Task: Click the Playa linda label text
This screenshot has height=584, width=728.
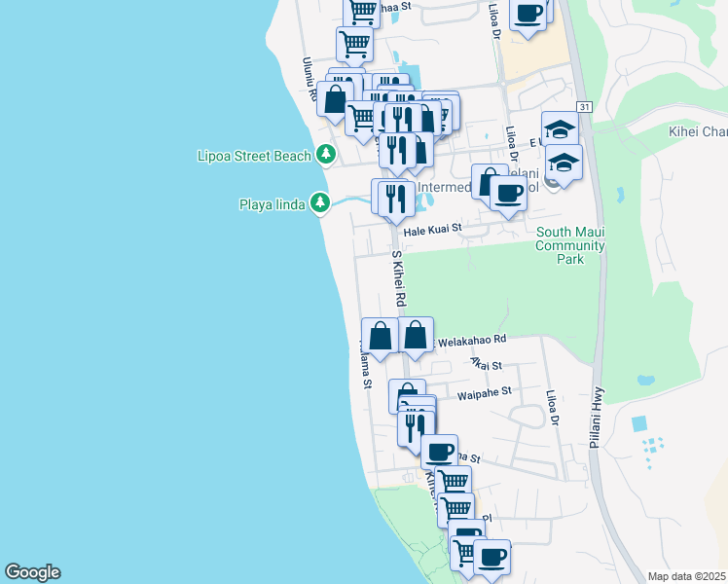Action: click(x=273, y=204)
